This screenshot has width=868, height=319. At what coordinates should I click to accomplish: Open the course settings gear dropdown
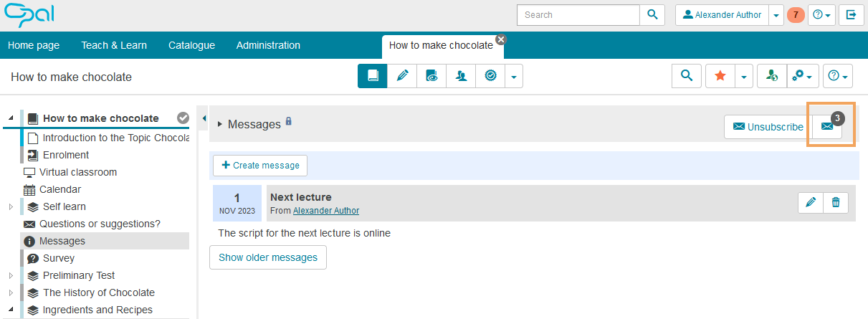point(803,76)
